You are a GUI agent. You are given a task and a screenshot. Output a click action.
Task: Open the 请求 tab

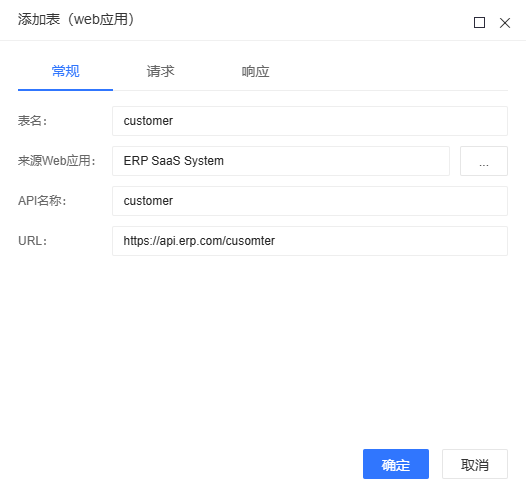[160, 71]
